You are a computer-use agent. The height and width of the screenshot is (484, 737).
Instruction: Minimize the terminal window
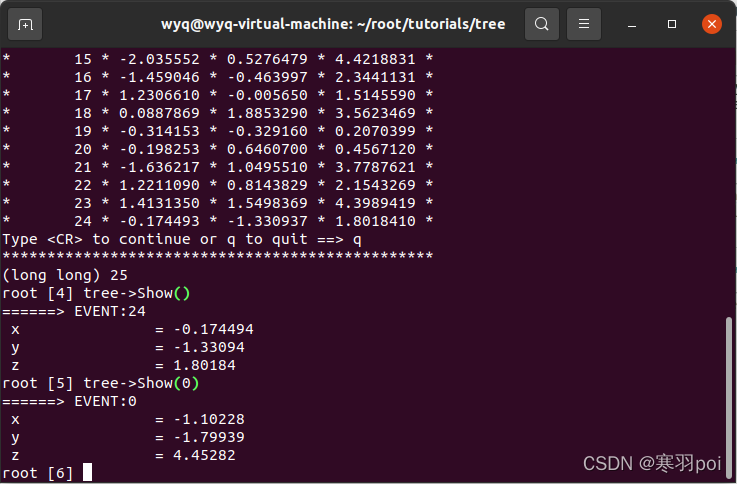click(x=632, y=24)
